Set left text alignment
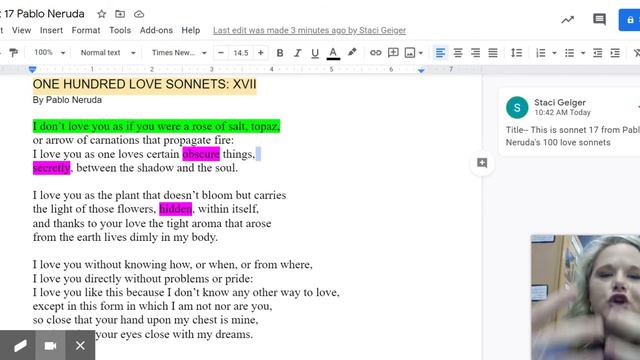The height and width of the screenshot is (360, 640). coord(440,53)
